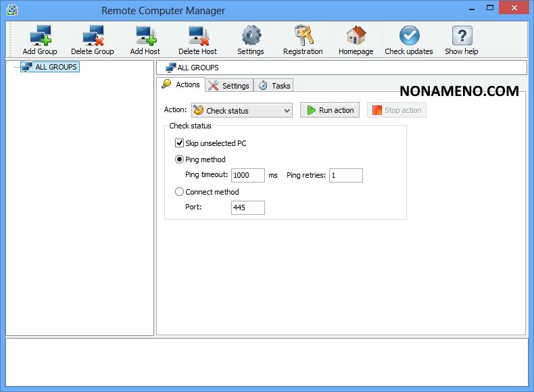
Task: Switch to the Tasks tab
Action: (274, 86)
